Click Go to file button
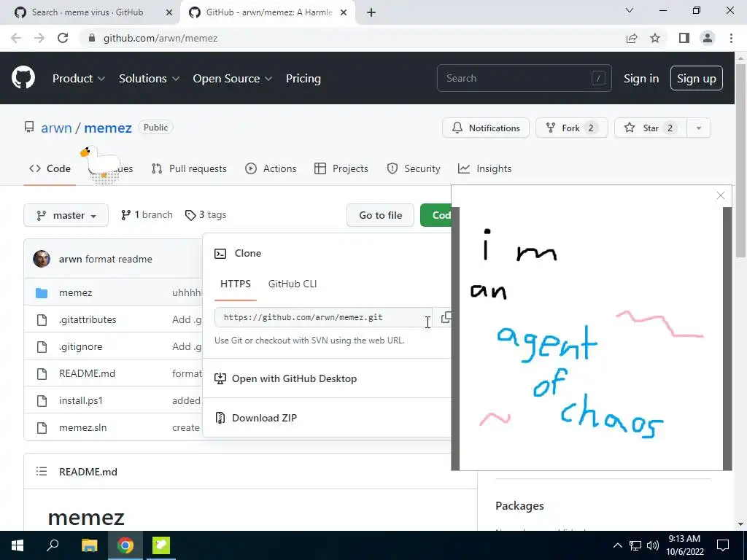This screenshot has height=560, width=747. (380, 215)
